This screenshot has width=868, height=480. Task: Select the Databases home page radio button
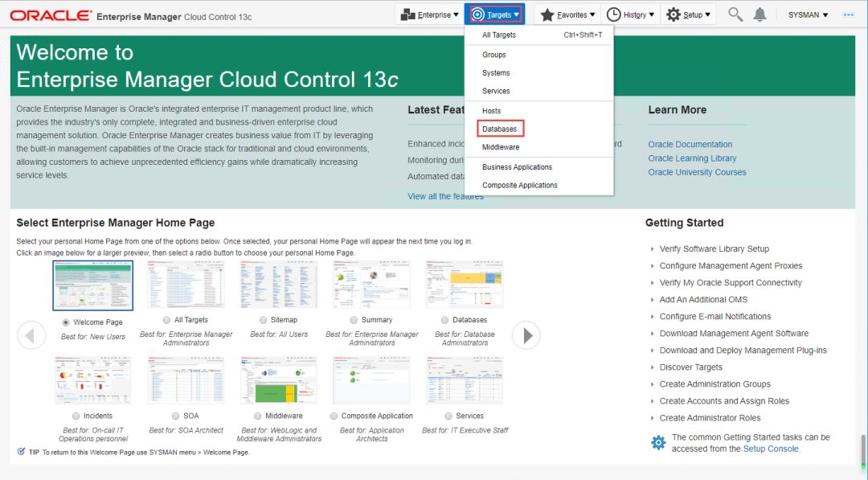coord(444,320)
